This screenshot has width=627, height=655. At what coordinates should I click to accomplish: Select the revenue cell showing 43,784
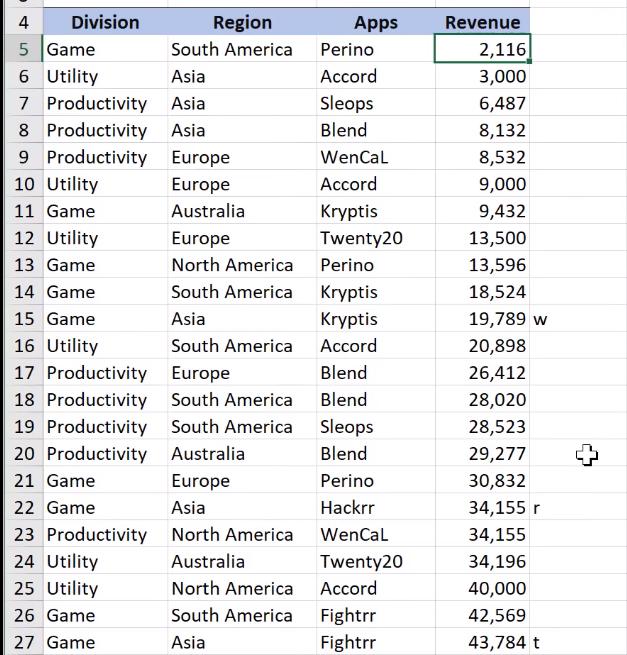pos(482,643)
